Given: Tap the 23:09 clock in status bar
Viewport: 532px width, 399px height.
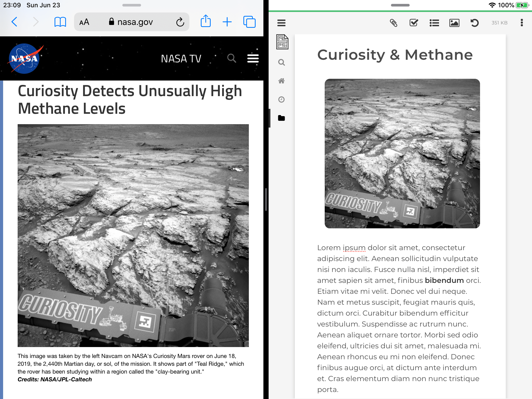Looking at the screenshot, I should 12,5.
